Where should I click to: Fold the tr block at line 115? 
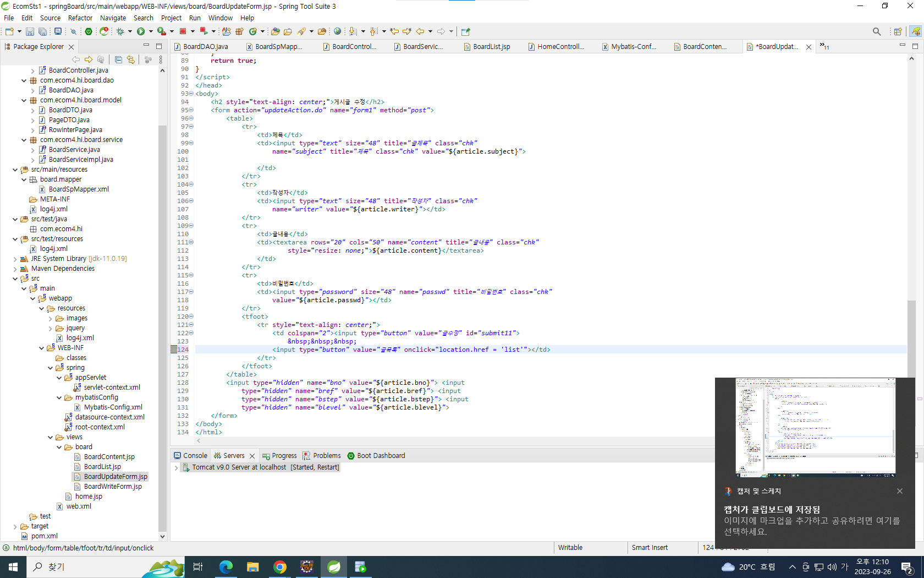191,275
